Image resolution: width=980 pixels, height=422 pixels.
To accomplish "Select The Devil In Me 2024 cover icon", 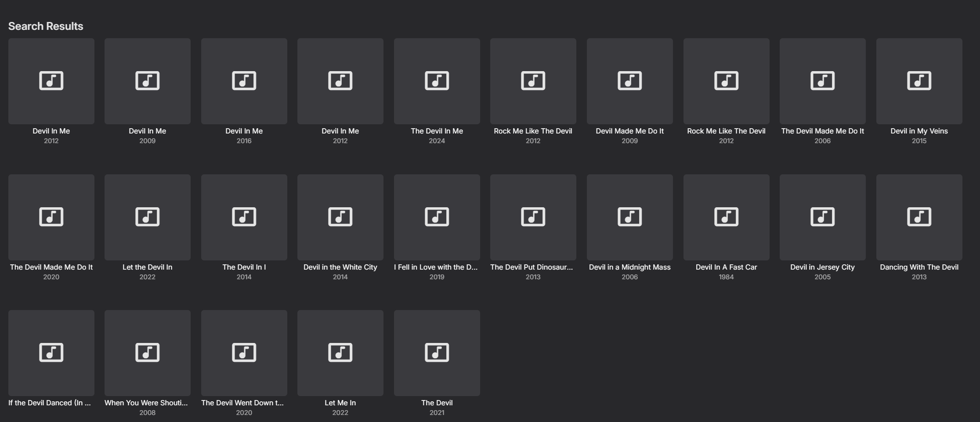I will pyautogui.click(x=437, y=81).
